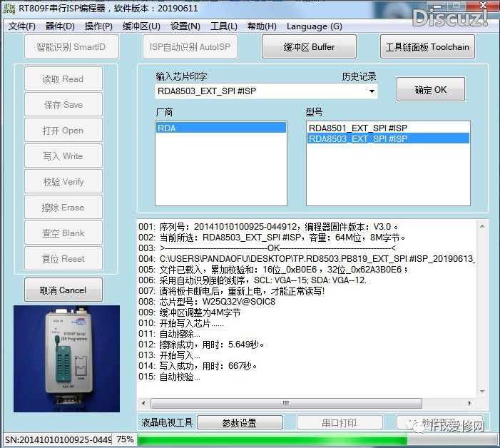
Task: Click the 复位 Reset button
Action: coord(63,258)
